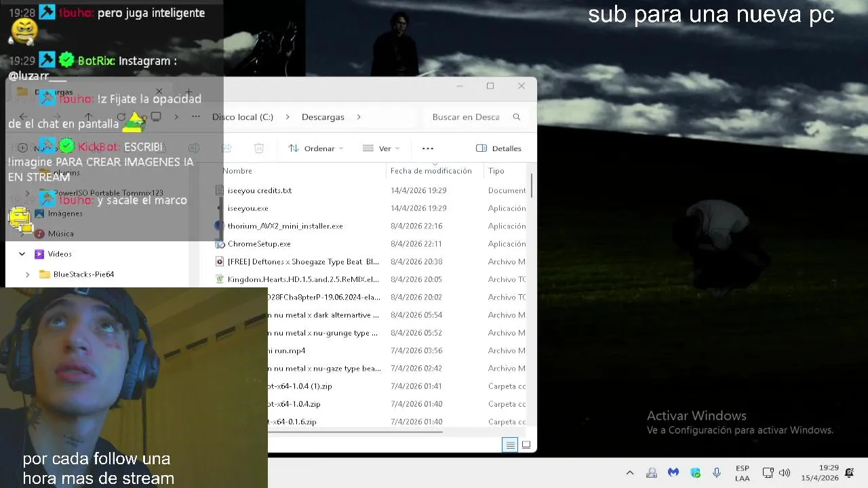
Task: Select Imágenes in navigation pane
Action: (65, 213)
